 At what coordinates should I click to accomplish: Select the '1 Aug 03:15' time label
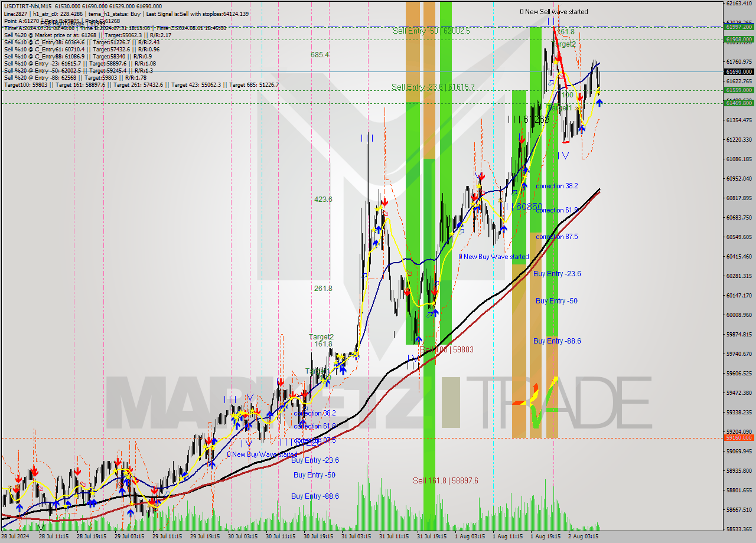[x=470, y=537]
